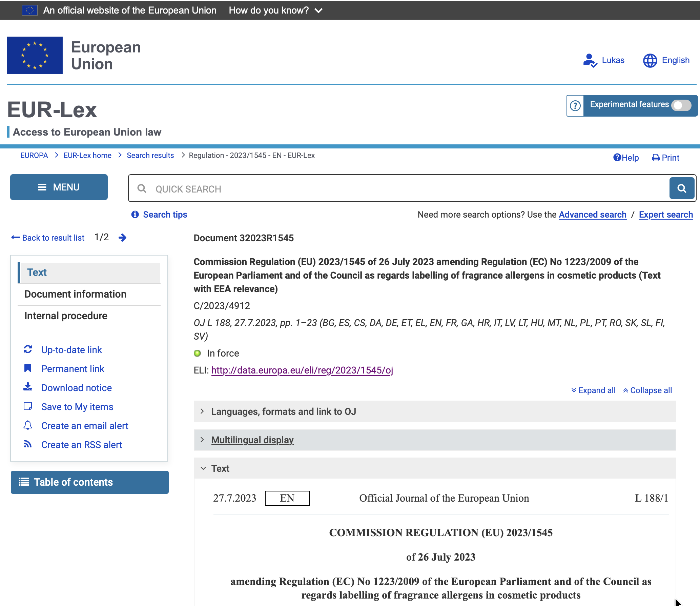Go to Search results breadcrumb
This screenshot has height=606, width=700.
click(x=150, y=156)
